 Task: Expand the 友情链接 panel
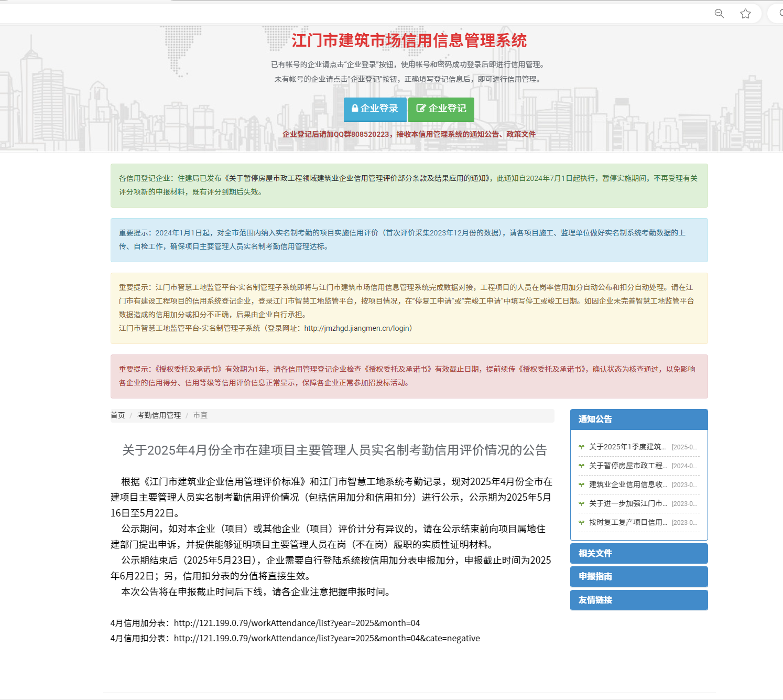tap(639, 600)
